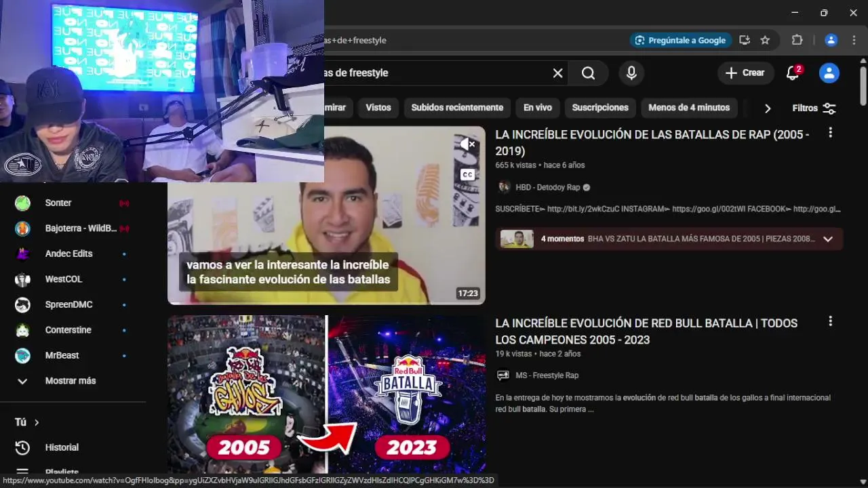Screen dimensions: 868x488
Task: Click Pregúntale a Google button
Action: pyautogui.click(x=680, y=40)
